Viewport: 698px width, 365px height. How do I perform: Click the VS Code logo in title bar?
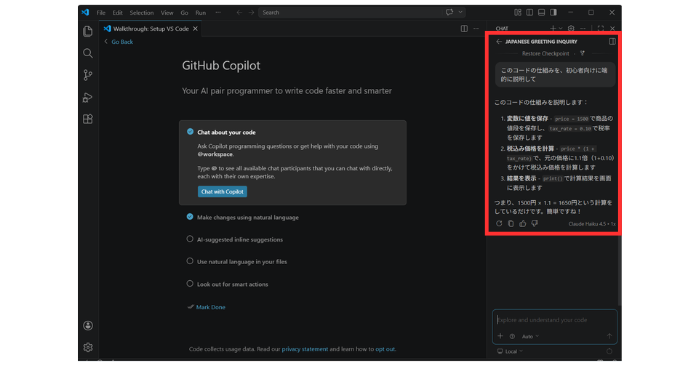[x=85, y=12]
